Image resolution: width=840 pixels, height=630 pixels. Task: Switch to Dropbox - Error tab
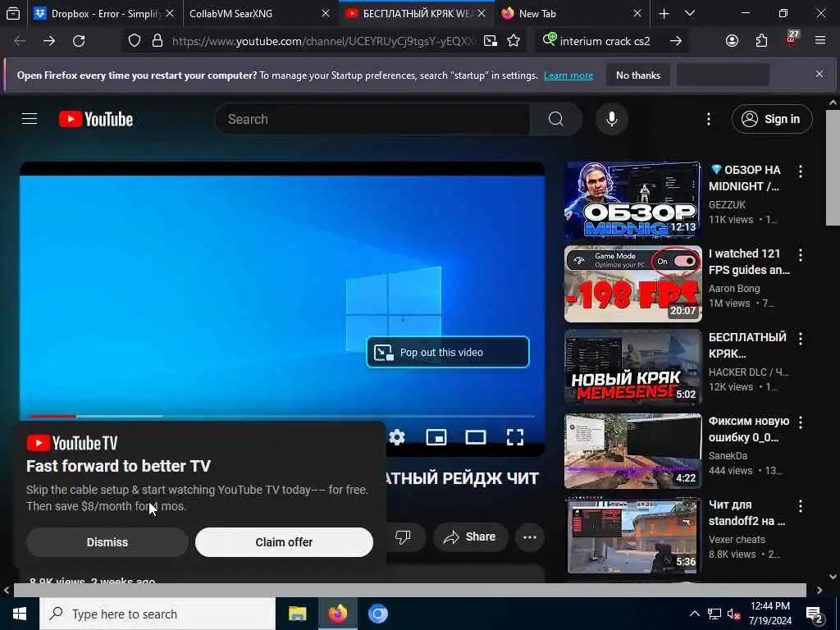(x=104, y=13)
